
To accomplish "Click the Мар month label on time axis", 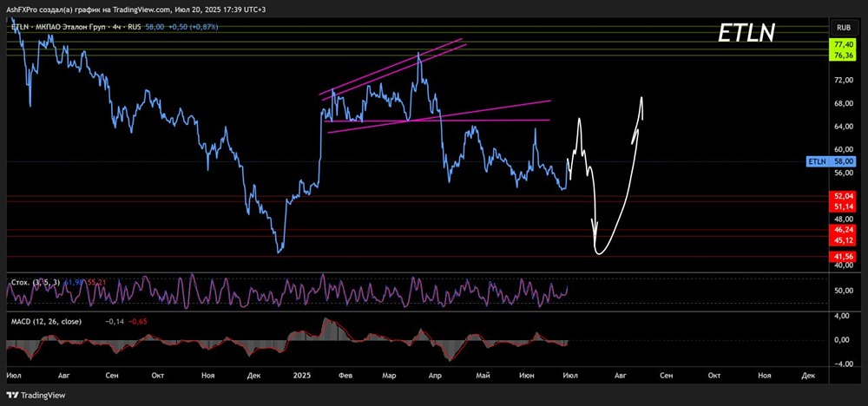I will click(x=389, y=376).
